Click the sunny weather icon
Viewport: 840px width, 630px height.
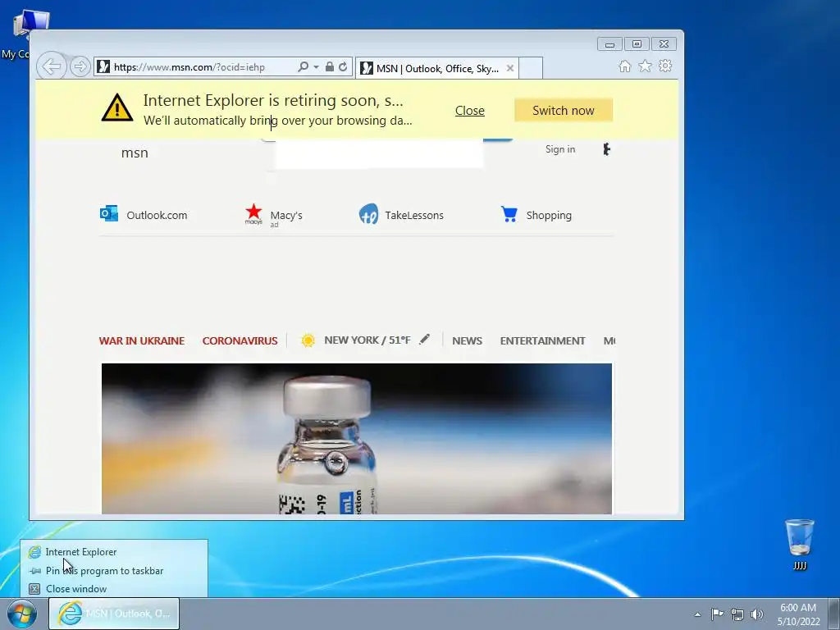tap(308, 340)
